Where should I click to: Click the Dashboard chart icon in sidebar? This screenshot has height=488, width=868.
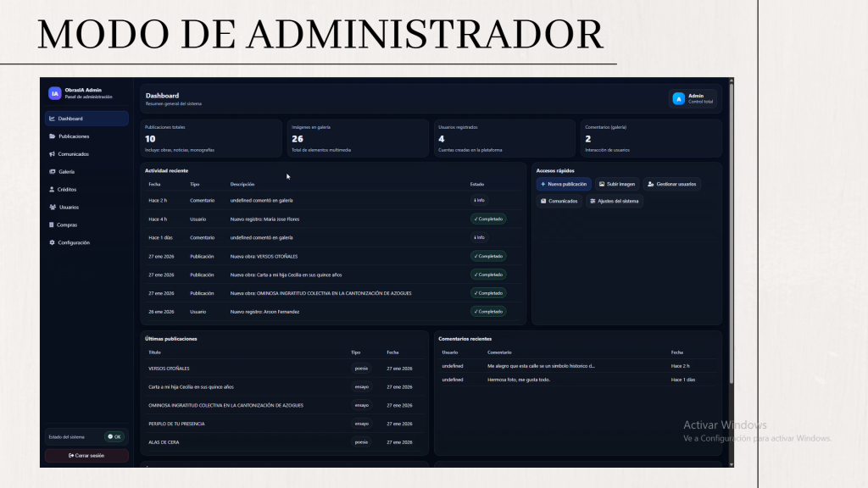53,119
